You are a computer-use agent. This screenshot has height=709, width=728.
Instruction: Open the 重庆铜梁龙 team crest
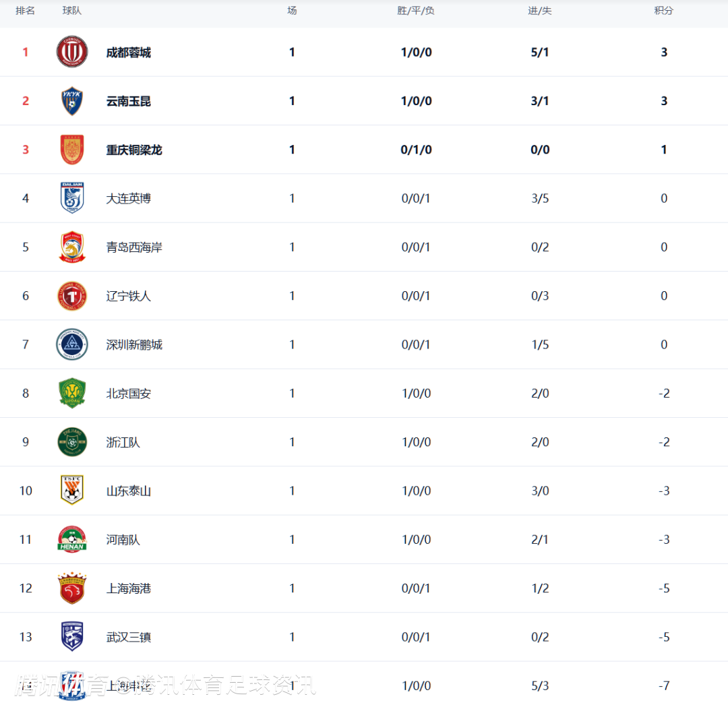72,150
